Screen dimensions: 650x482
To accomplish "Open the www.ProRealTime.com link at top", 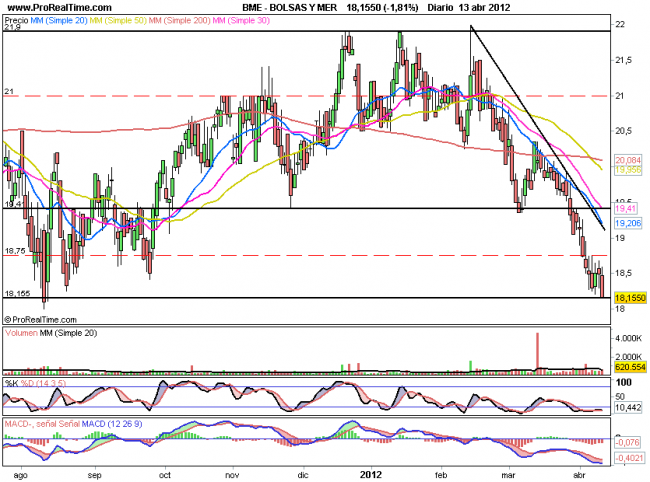I will [56, 7].
